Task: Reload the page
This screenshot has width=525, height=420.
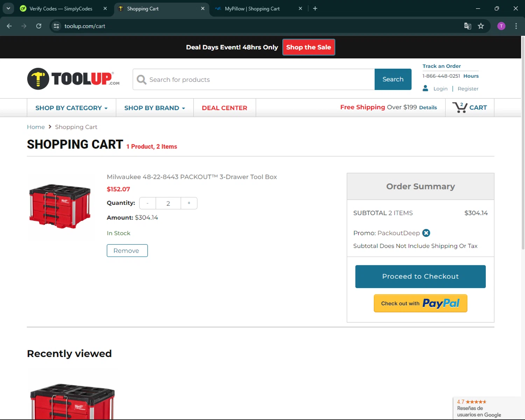Action: [39, 26]
